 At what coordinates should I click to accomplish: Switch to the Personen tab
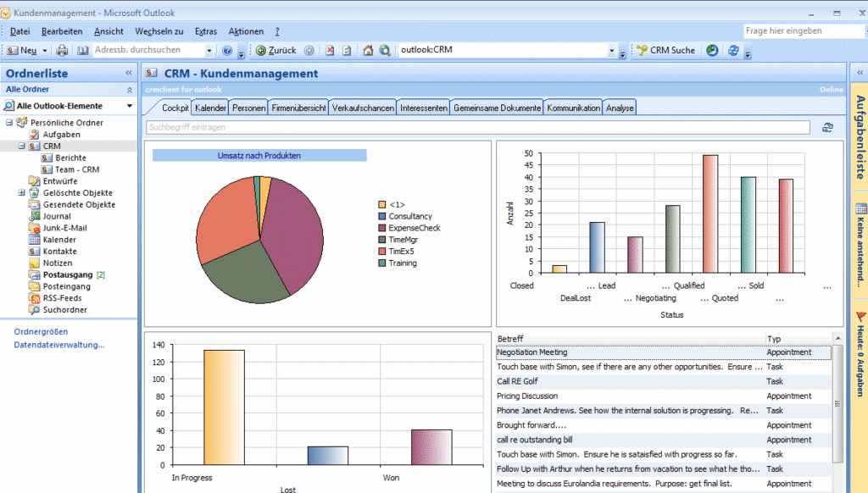click(248, 108)
